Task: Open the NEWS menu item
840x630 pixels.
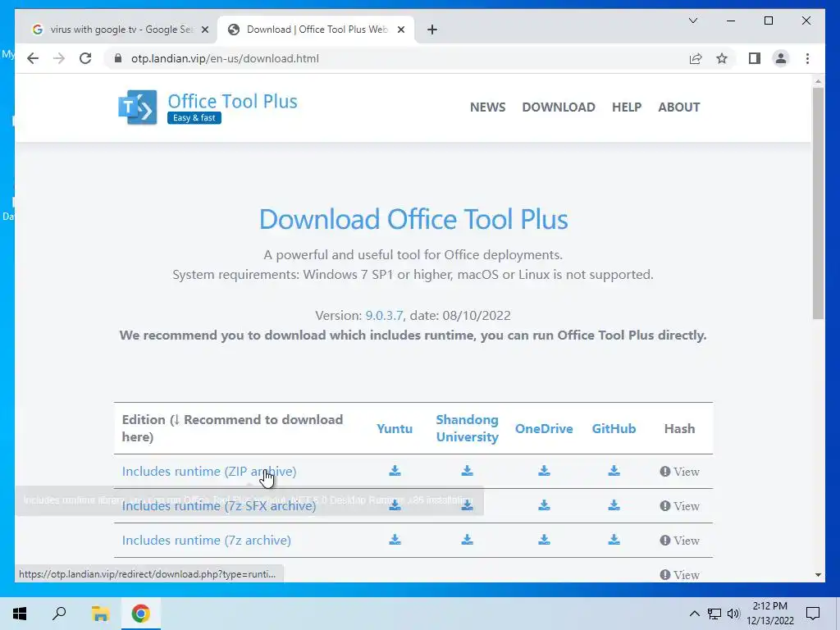Action: (487, 107)
